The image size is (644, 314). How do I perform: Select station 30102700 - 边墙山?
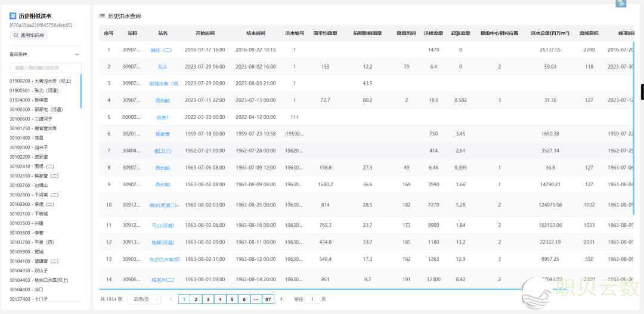click(x=29, y=186)
